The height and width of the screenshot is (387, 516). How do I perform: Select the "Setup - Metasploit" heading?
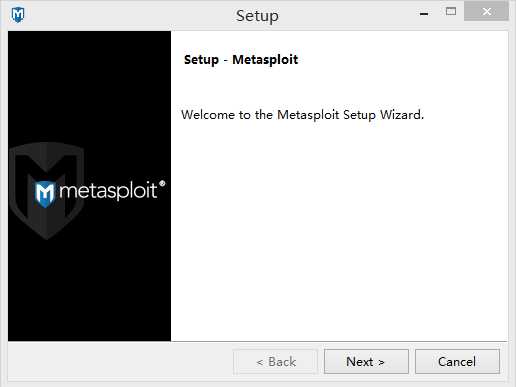point(241,60)
